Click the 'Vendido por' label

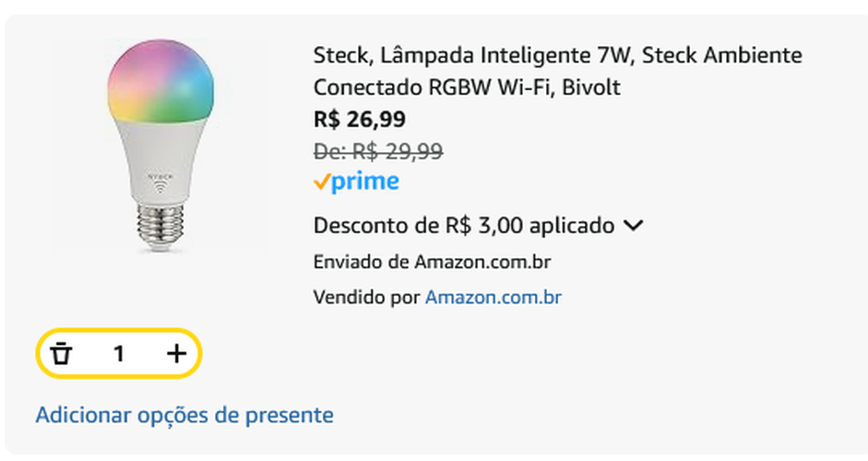click(x=366, y=298)
